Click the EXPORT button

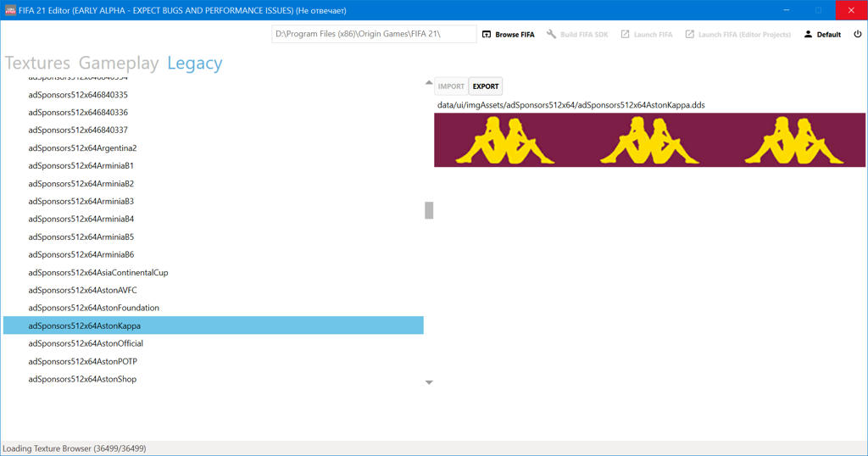pyautogui.click(x=486, y=86)
